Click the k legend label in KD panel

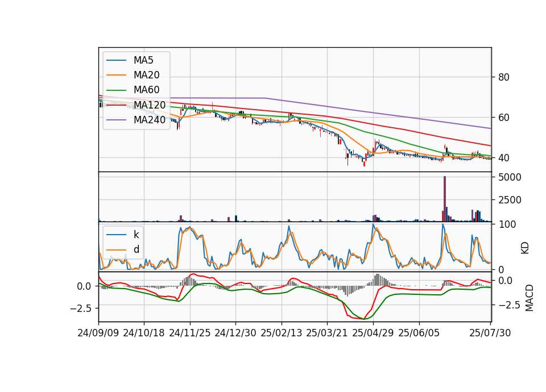136,235
